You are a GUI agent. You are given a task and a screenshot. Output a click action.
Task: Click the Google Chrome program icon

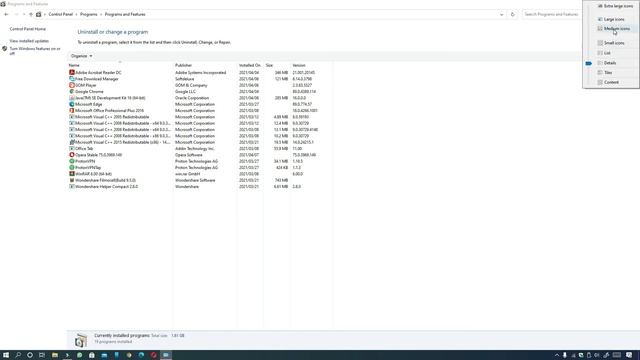pyautogui.click(x=72, y=91)
